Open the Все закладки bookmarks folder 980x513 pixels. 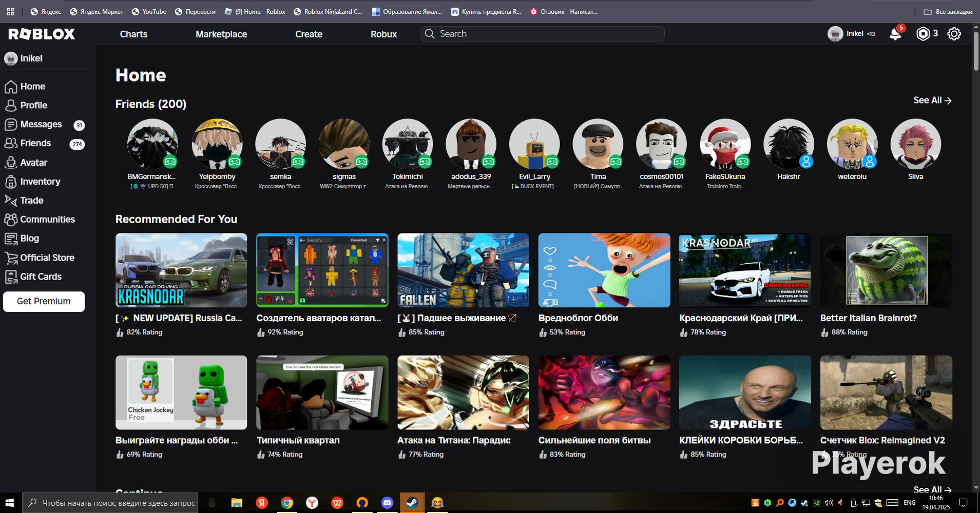948,11
